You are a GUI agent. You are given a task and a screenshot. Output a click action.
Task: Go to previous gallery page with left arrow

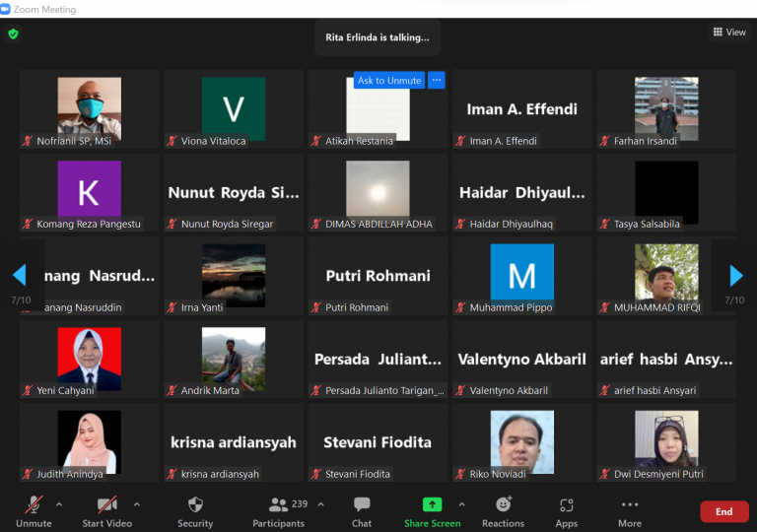tap(20, 275)
